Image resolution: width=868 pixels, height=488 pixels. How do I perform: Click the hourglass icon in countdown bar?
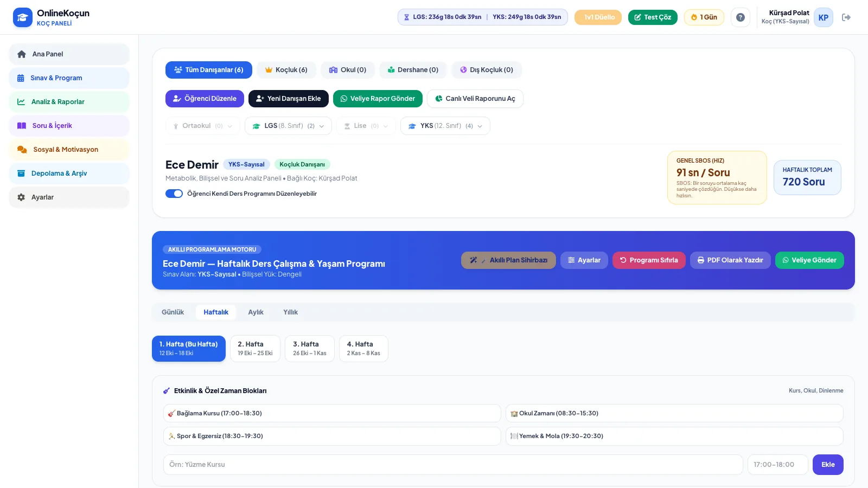click(406, 17)
